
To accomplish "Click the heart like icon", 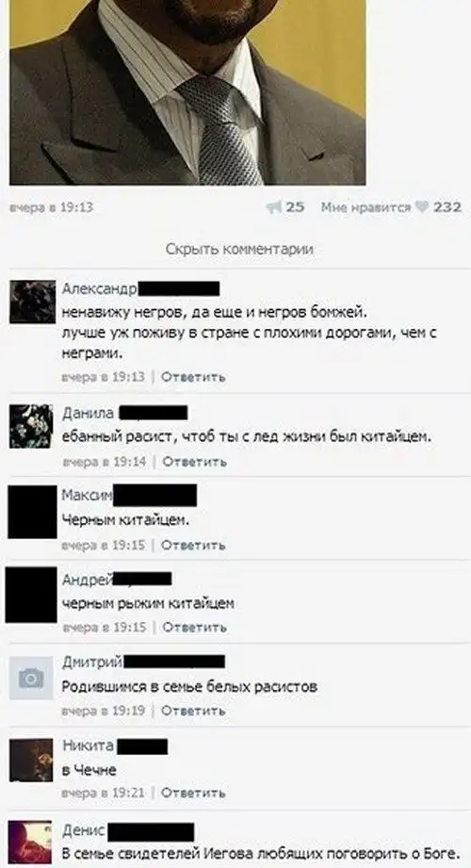I will pos(422,207).
